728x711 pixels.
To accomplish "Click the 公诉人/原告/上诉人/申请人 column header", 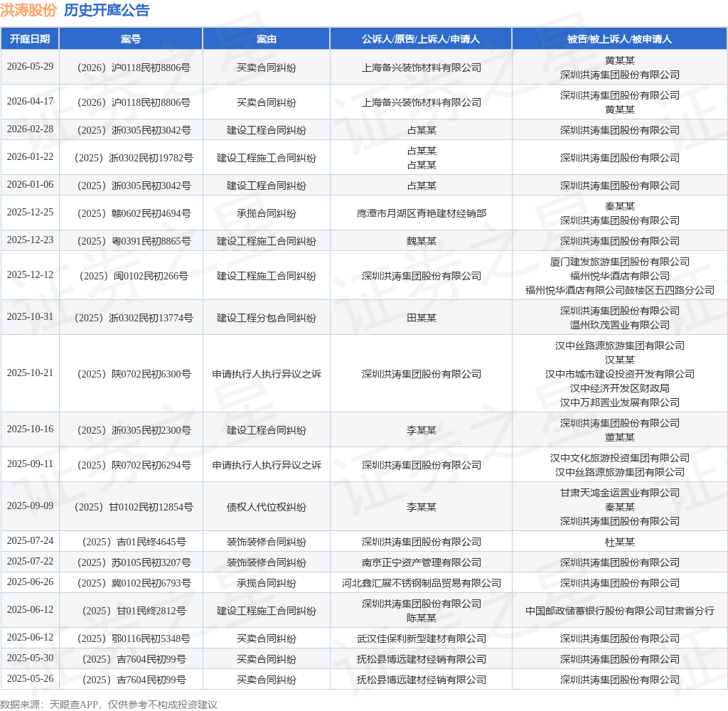I will (x=421, y=39).
